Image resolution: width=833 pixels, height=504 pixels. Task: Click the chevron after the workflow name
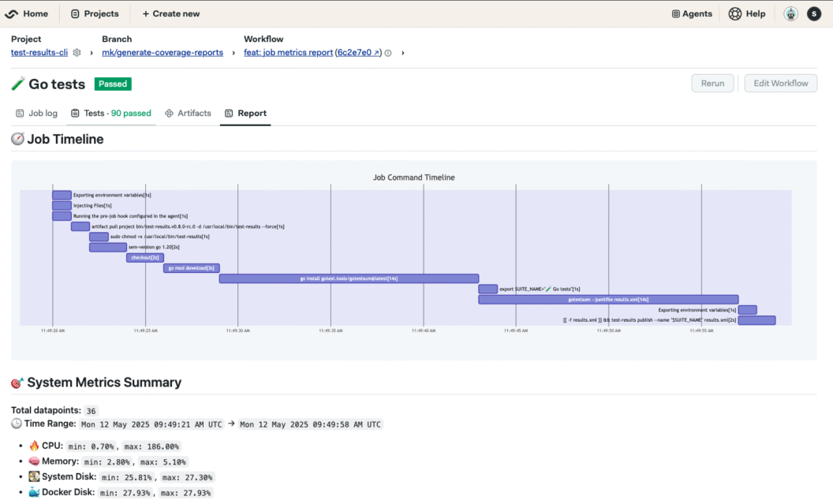(402, 53)
